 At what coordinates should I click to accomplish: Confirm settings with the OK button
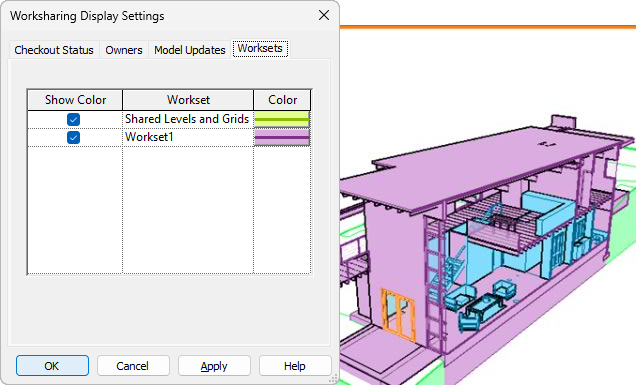52,366
